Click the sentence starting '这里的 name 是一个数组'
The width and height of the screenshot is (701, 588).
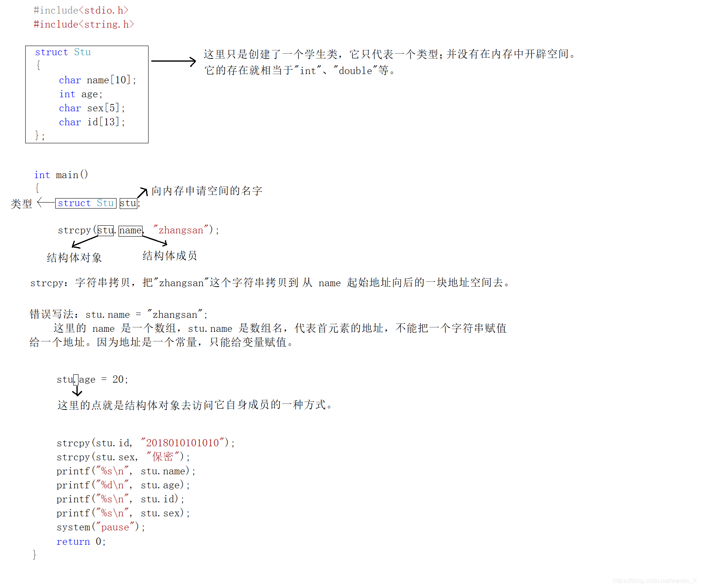280,328
